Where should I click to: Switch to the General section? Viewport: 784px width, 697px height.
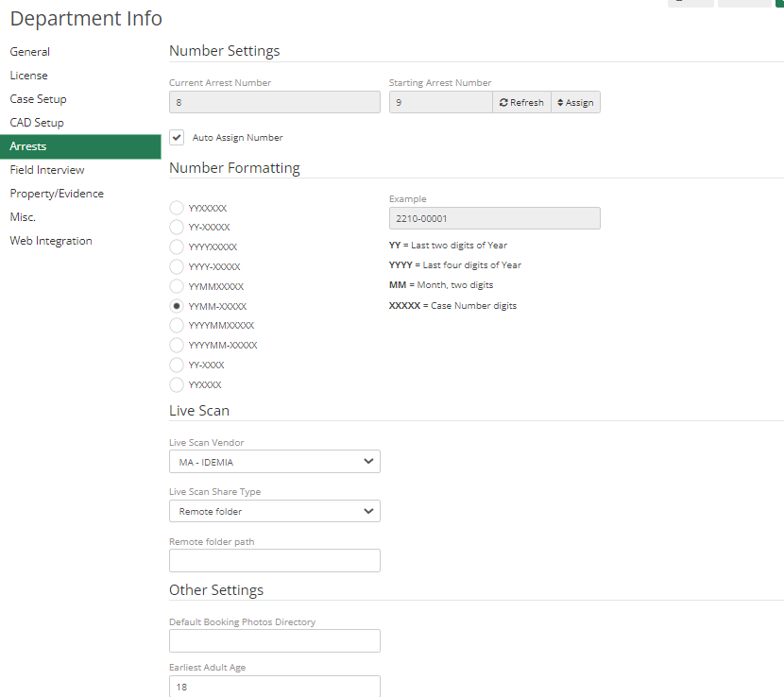click(x=29, y=51)
